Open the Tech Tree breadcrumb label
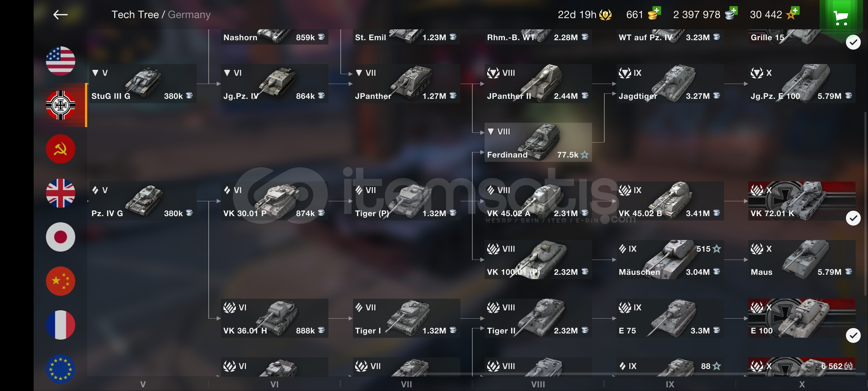The width and height of the screenshot is (868, 391). 135,14
